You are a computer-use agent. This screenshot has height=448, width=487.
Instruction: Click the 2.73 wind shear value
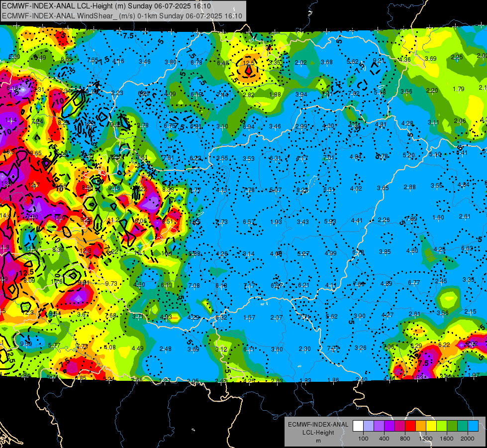(x=222, y=222)
